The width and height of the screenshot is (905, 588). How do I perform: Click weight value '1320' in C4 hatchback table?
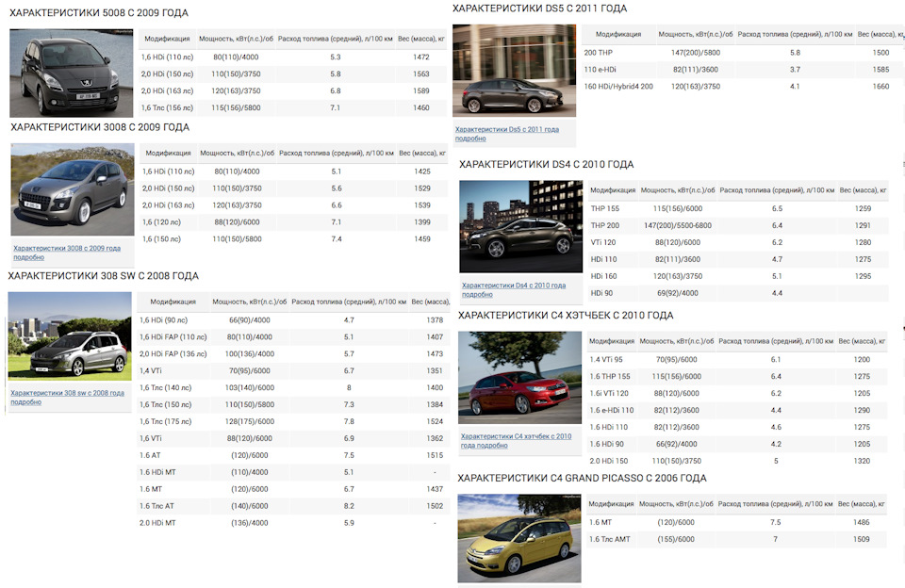(862, 461)
